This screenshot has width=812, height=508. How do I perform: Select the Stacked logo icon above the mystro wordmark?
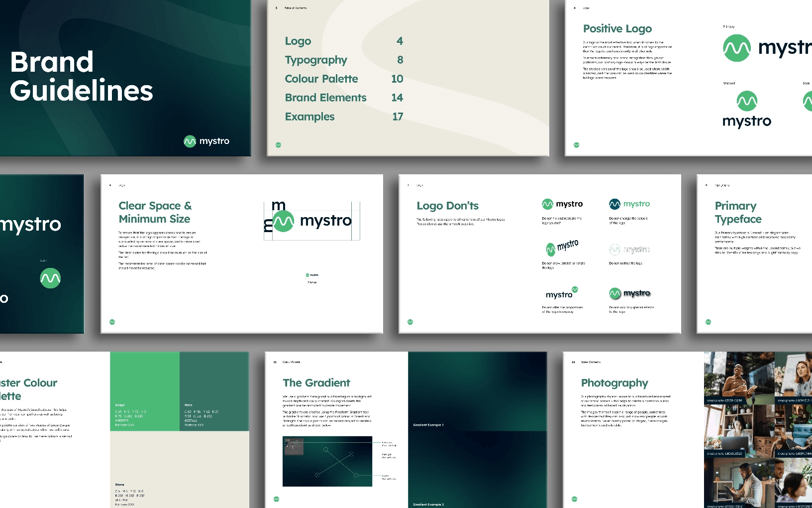747,101
